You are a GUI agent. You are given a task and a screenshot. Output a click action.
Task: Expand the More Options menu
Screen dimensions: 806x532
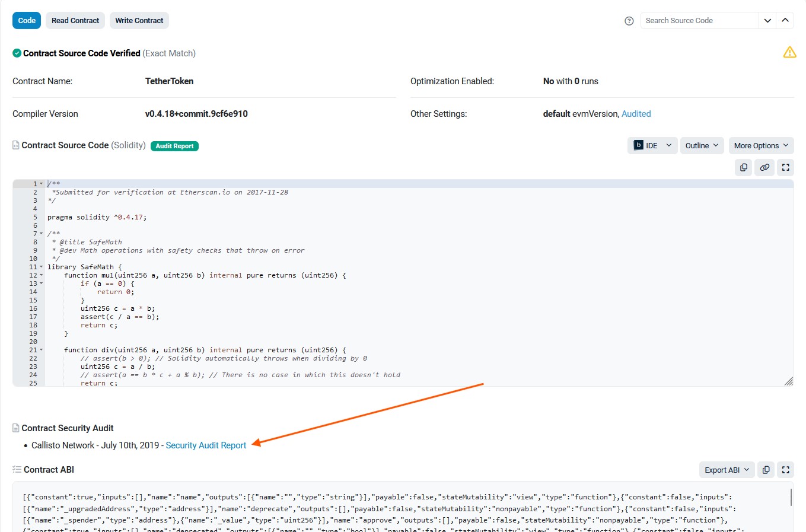pos(761,145)
